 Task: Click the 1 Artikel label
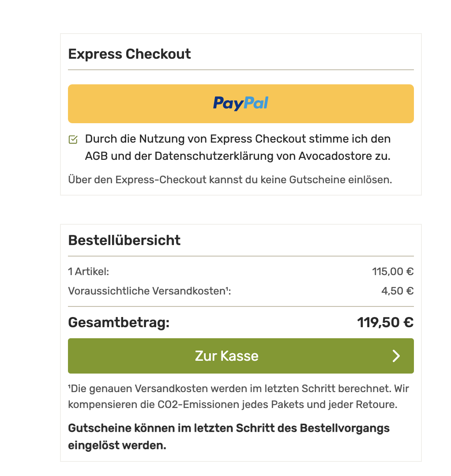click(x=89, y=272)
